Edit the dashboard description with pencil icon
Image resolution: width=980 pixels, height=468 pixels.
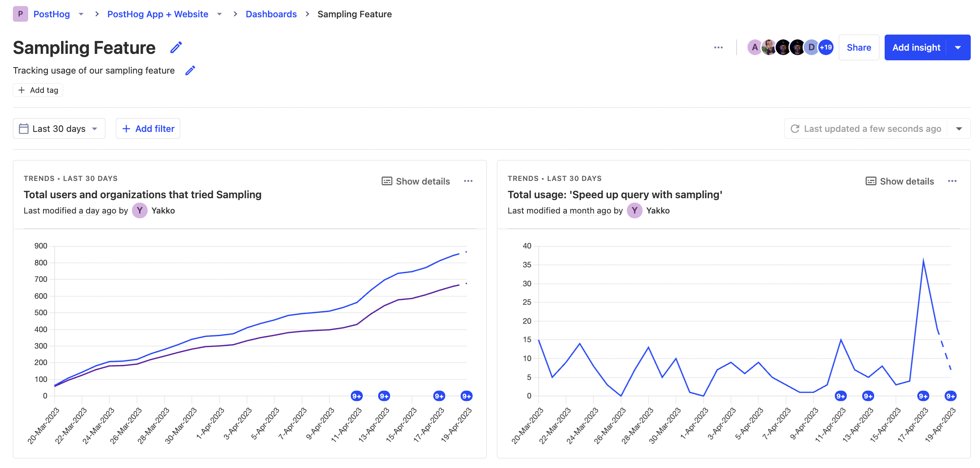[x=190, y=71]
